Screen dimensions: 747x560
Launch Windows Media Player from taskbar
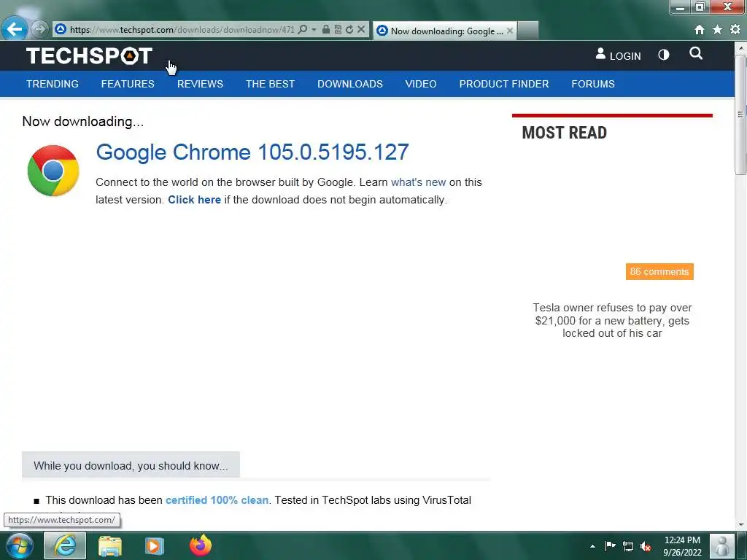154,545
